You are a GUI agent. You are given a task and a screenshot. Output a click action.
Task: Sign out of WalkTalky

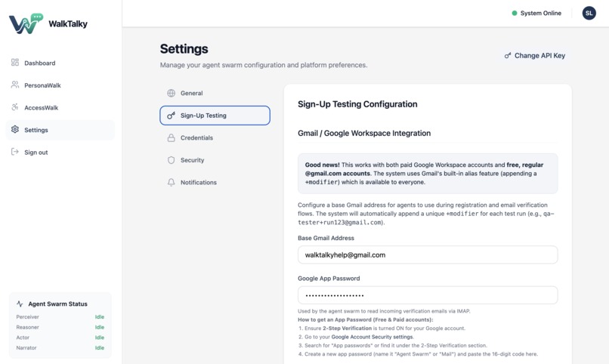[x=60, y=152]
